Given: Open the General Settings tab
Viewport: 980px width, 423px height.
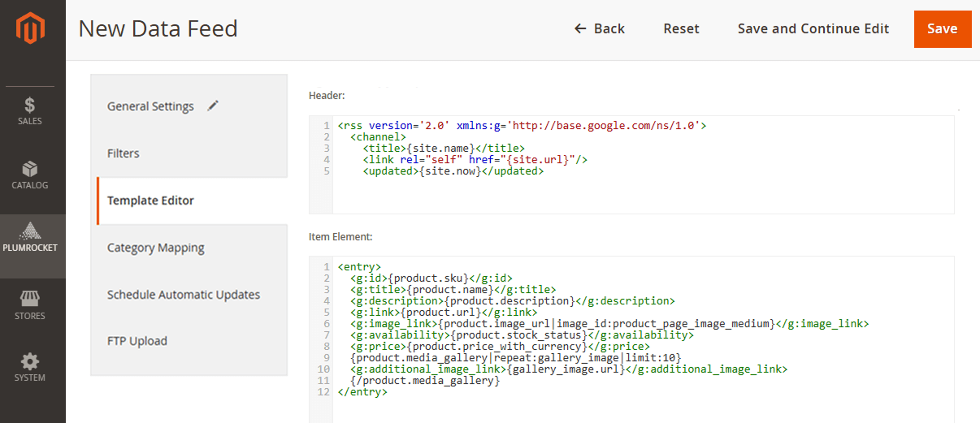Looking at the screenshot, I should click(189, 106).
